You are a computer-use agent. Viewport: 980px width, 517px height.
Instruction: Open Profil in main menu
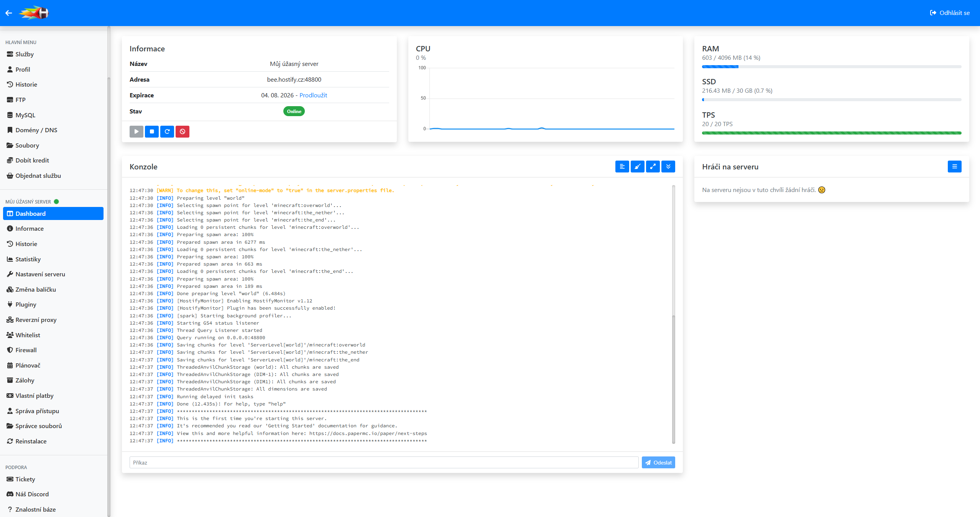[x=53, y=69]
